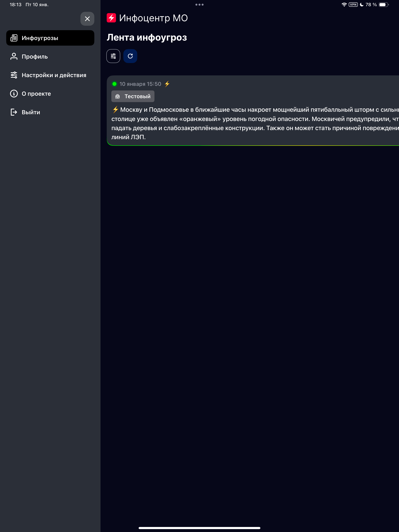399x532 pixels.
Task: Click the user icon next to Профиль
Action: [x=14, y=56]
